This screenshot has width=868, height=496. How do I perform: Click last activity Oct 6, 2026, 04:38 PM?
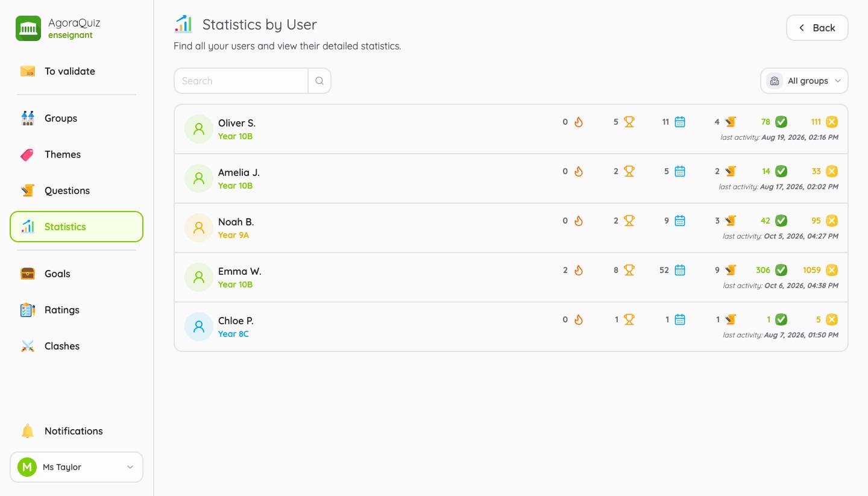coord(781,286)
